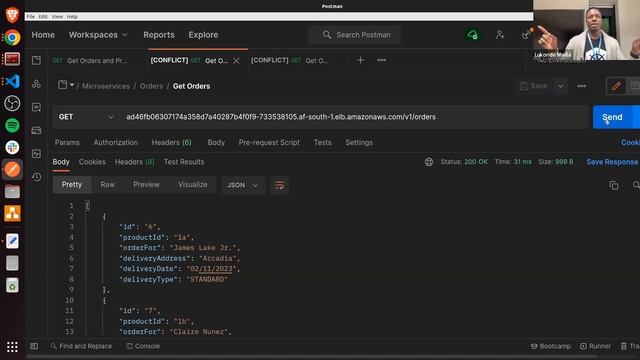The width and height of the screenshot is (640, 360).
Task: Select Preview response view
Action: (x=146, y=185)
